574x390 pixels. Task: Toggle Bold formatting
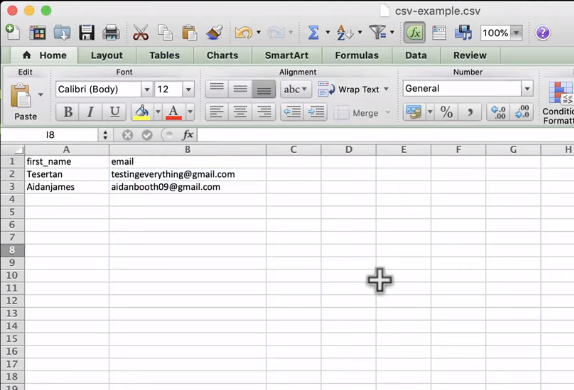pyautogui.click(x=68, y=112)
